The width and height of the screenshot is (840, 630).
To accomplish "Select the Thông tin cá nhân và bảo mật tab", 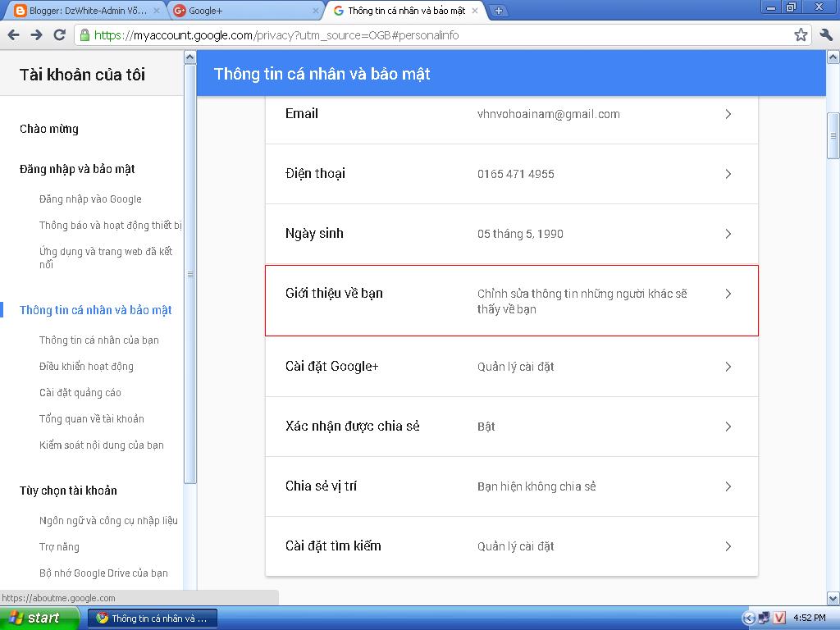I will tap(406, 11).
